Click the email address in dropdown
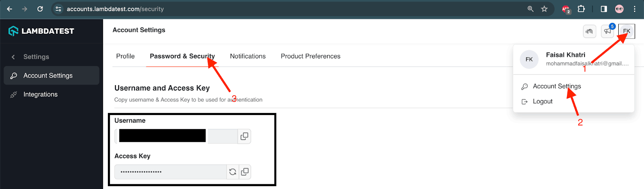This screenshot has width=644, height=189. (587, 64)
